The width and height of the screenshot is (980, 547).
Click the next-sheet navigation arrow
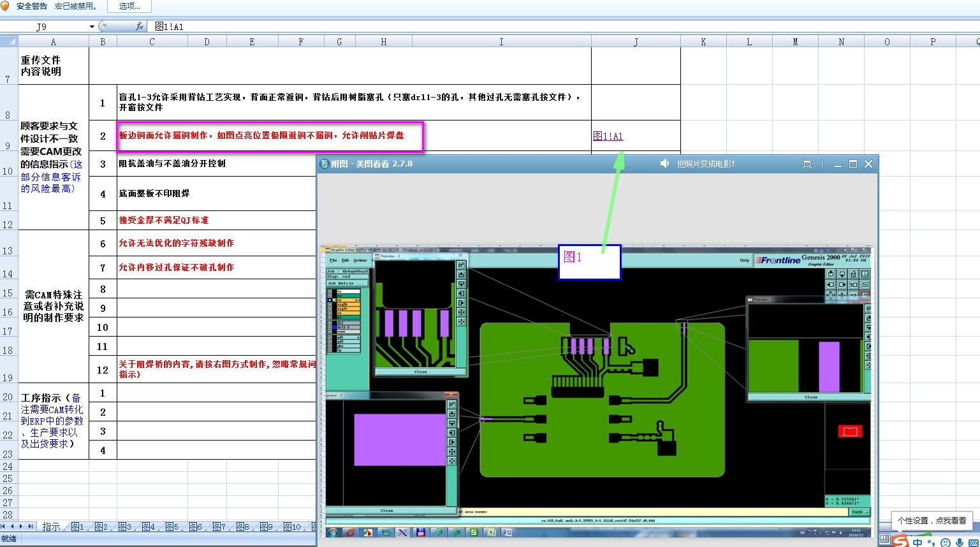[x=22, y=527]
